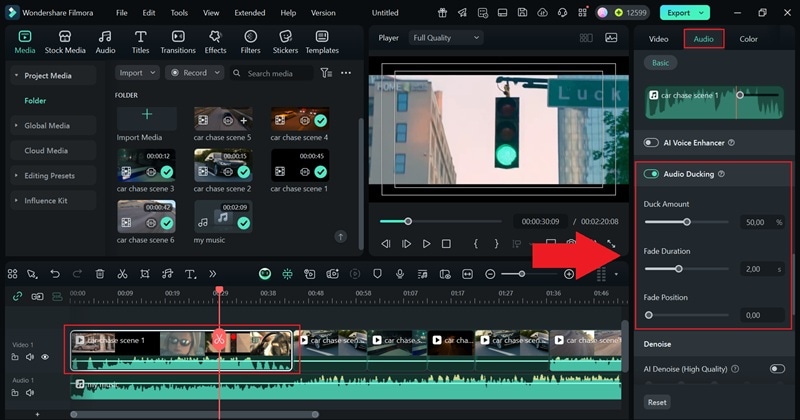Open the Effects library
The height and width of the screenshot is (420, 800).
pyautogui.click(x=215, y=41)
